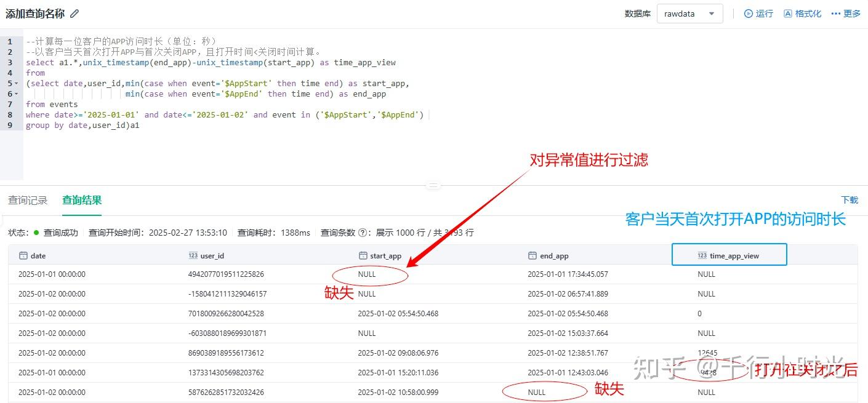Select cell user_id 5876262851732032426
868x403 pixels.
click(x=226, y=393)
